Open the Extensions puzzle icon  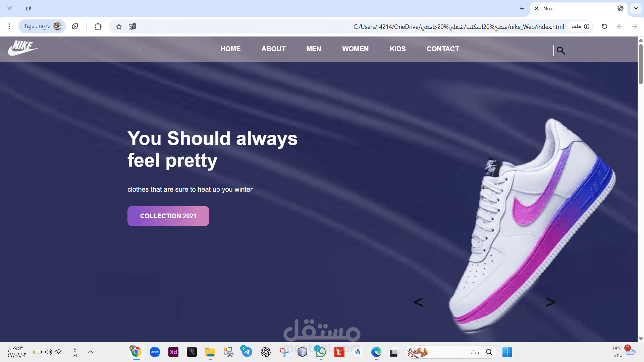(98, 26)
